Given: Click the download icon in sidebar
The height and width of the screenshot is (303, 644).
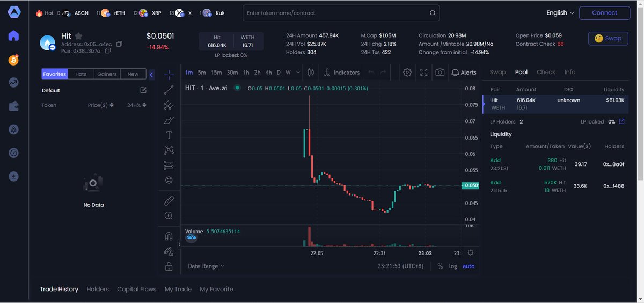Looking at the screenshot, I should point(13,176).
